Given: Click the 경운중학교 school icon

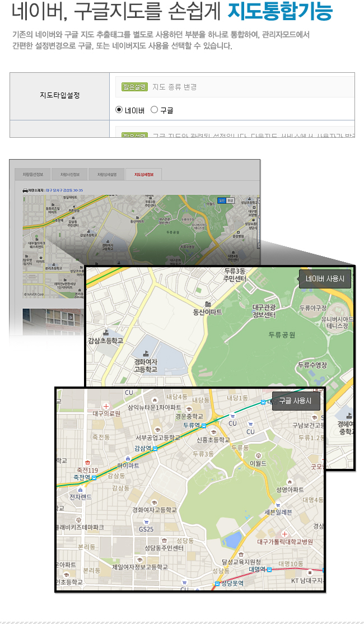Looking at the screenshot, I should pos(189,409).
